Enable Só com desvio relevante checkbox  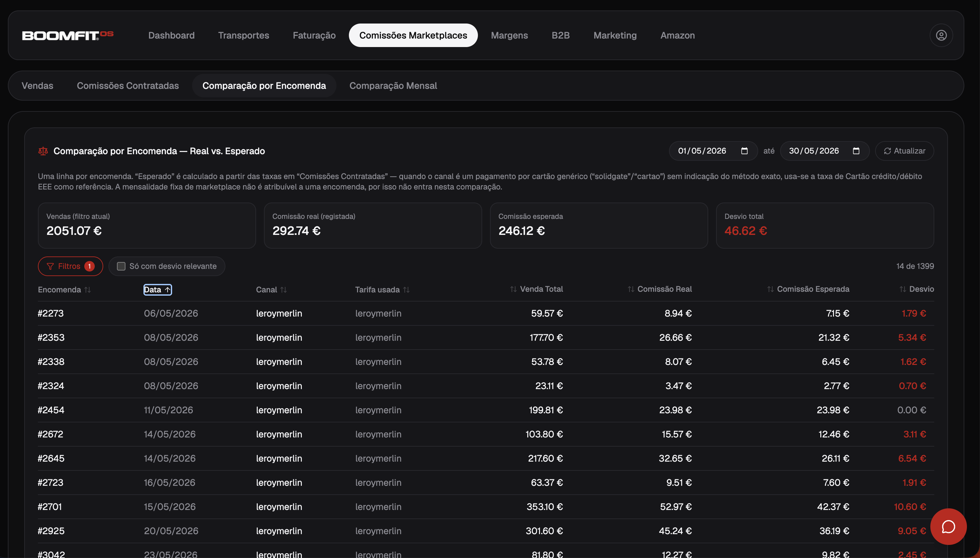click(121, 266)
